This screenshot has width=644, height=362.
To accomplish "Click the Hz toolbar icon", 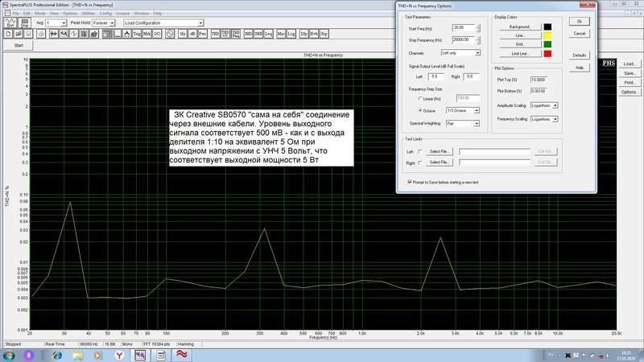I will [x=183, y=34].
